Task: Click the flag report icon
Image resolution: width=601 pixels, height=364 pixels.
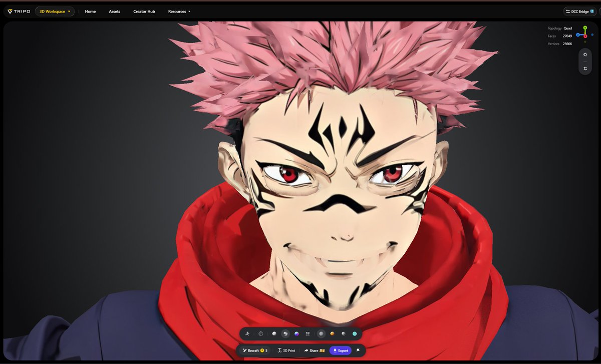Action: pos(358,350)
